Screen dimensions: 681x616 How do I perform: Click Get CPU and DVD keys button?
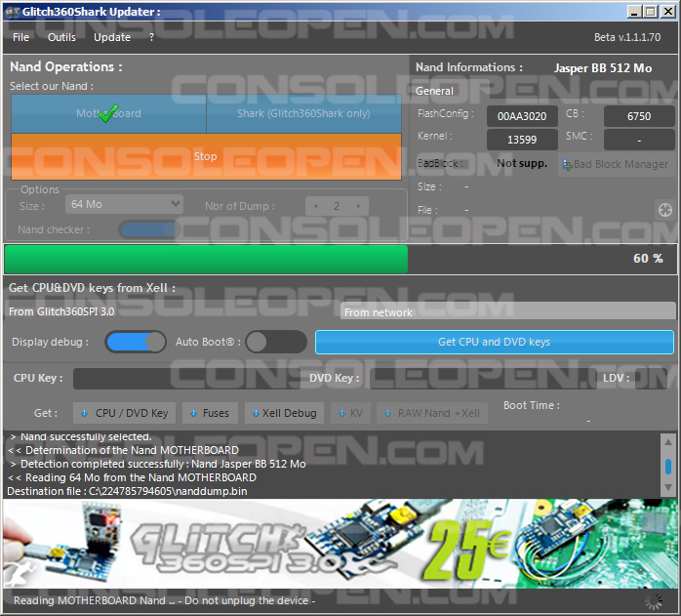[x=494, y=342]
